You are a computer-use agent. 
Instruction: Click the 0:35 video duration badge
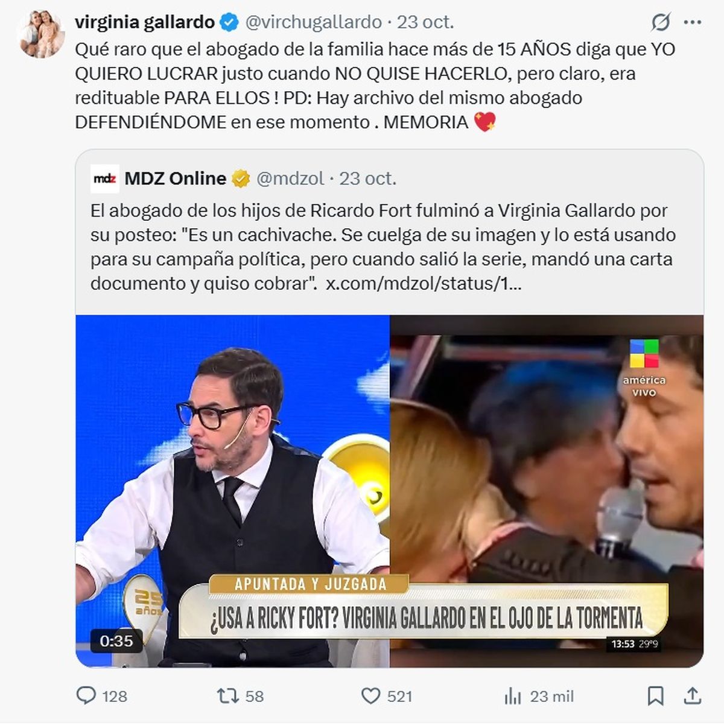coord(116,640)
